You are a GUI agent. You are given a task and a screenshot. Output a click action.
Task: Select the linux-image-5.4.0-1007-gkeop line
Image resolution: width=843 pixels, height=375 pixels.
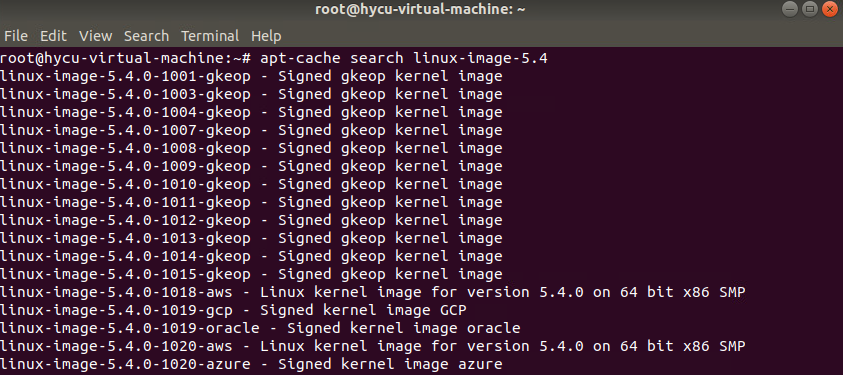click(251, 130)
